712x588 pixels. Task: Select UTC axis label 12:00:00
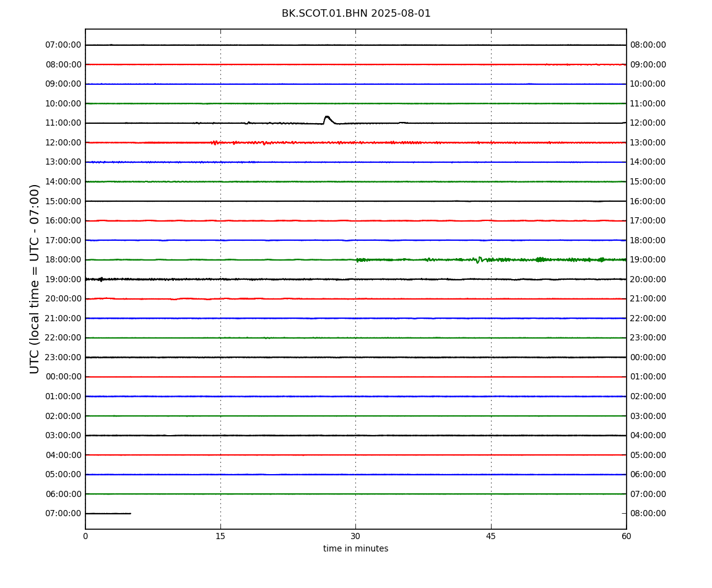64,142
